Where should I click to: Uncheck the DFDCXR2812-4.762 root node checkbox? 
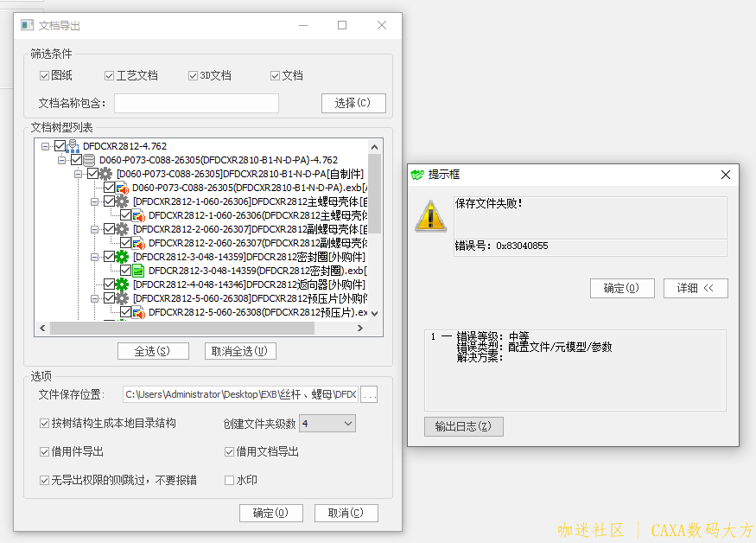[x=60, y=146]
